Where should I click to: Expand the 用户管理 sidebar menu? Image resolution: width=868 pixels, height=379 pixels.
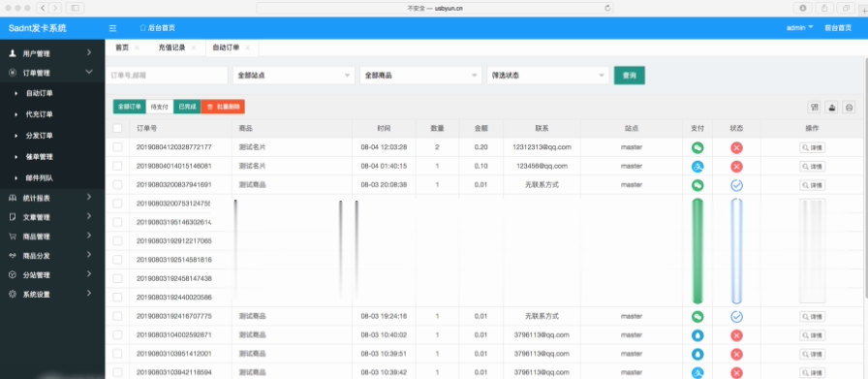52,53
